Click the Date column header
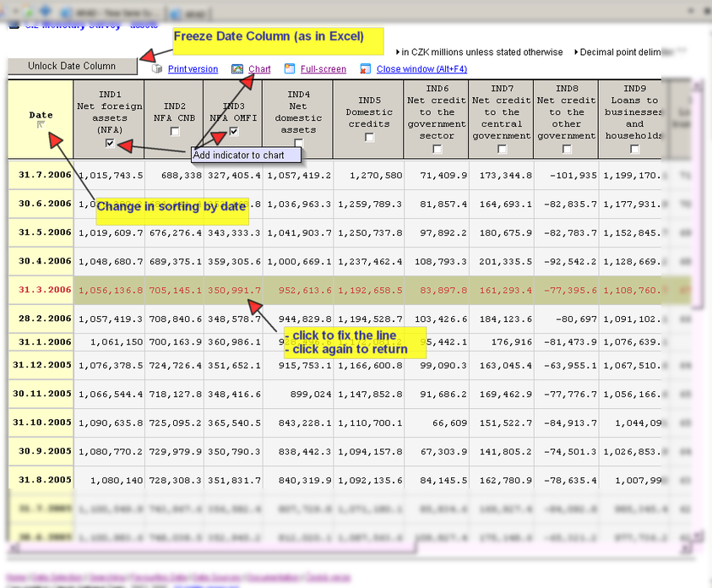The image size is (712, 588). click(x=41, y=119)
